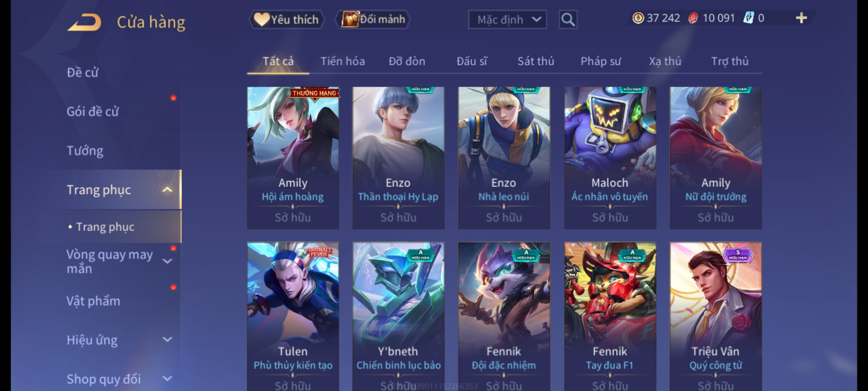
Task: Open Tướng in the sidebar
Action: [85, 151]
